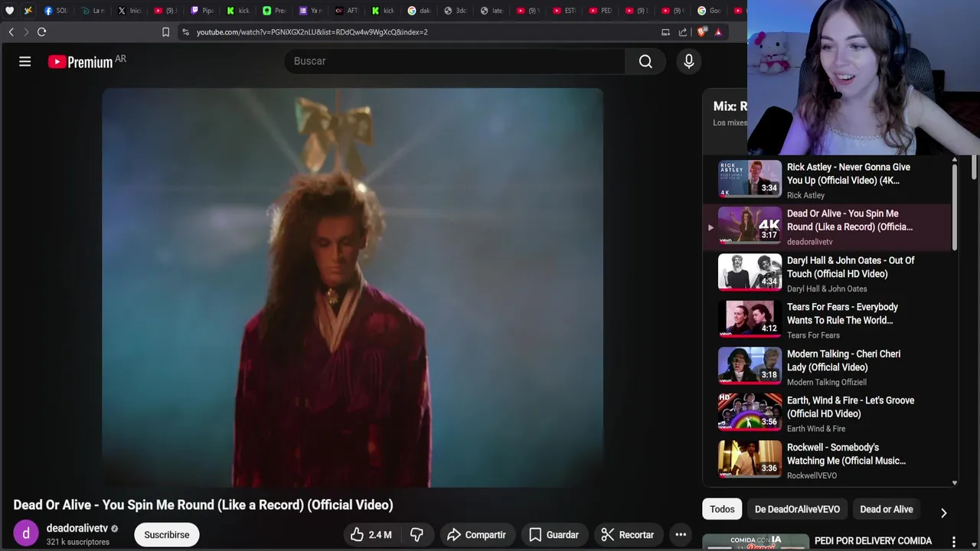Switch to the Pipa tab
This screenshot has height=551, width=980.
pos(202,11)
